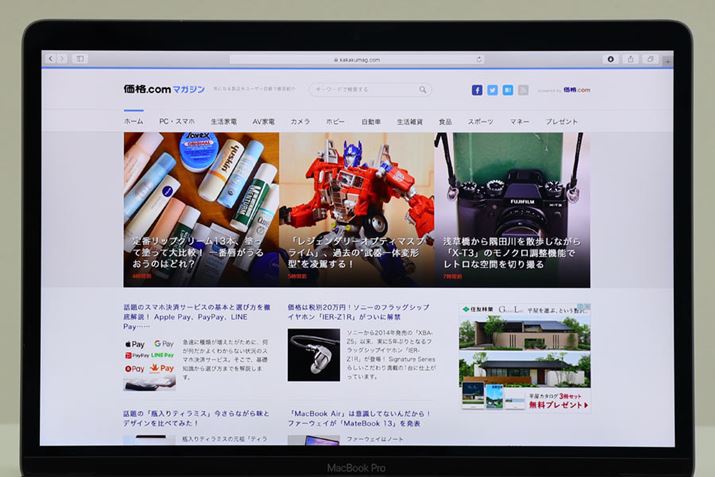The width and height of the screenshot is (715, 477).
Task: Select the ホーム tab
Action: (134, 121)
